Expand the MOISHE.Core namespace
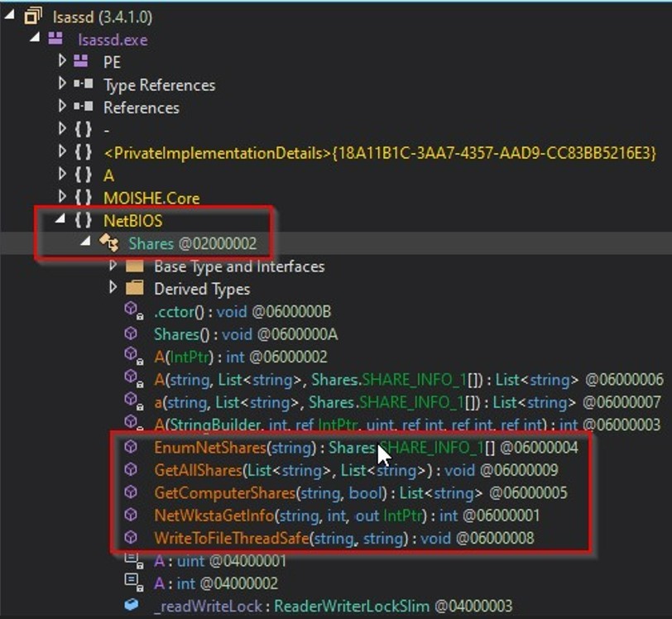The height and width of the screenshot is (619, 672). pos(62,198)
